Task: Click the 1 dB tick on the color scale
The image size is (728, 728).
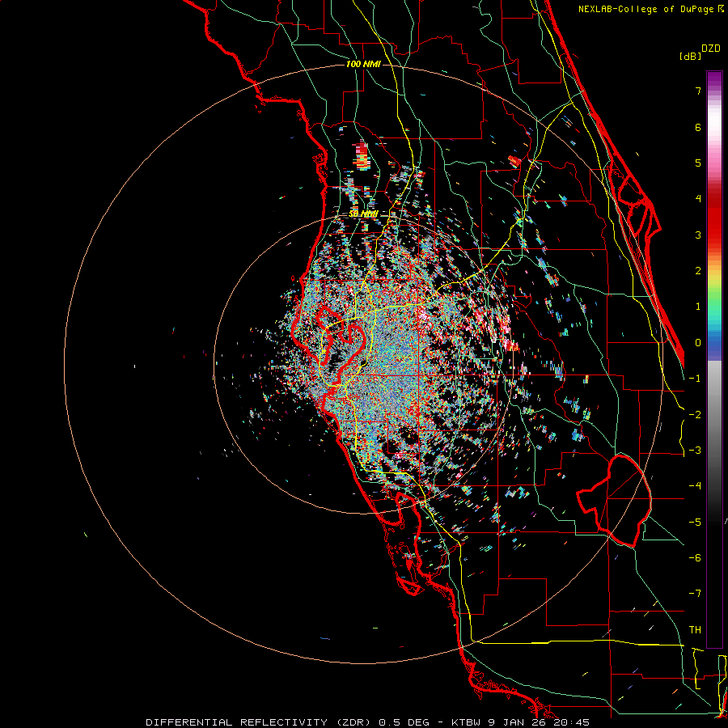Action: 698,307
